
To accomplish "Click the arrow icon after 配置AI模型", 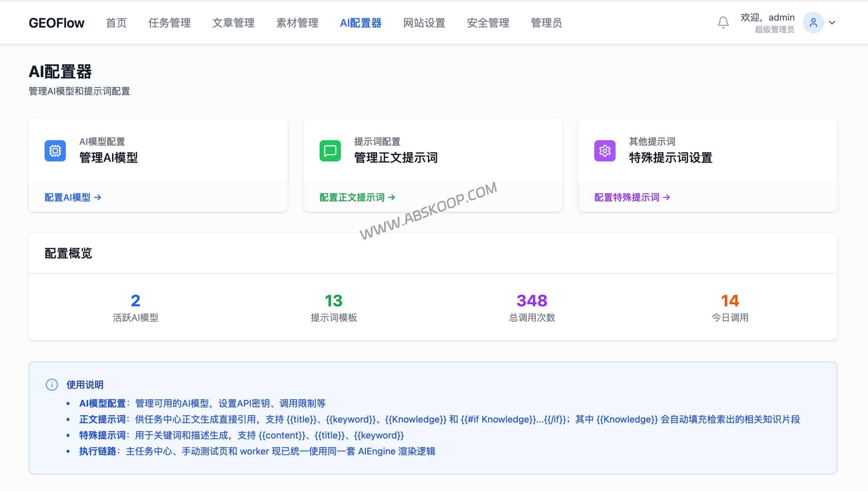I will click(x=98, y=198).
